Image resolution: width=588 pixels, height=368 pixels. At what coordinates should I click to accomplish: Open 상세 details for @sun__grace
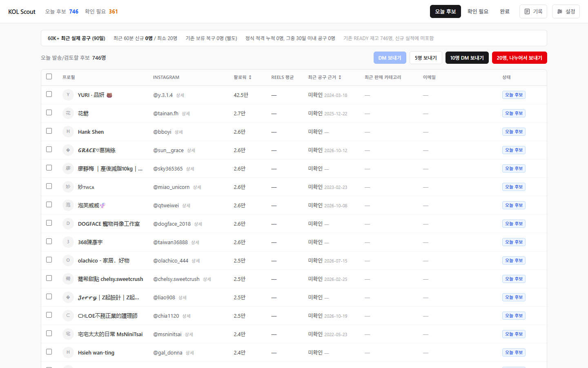[191, 150]
